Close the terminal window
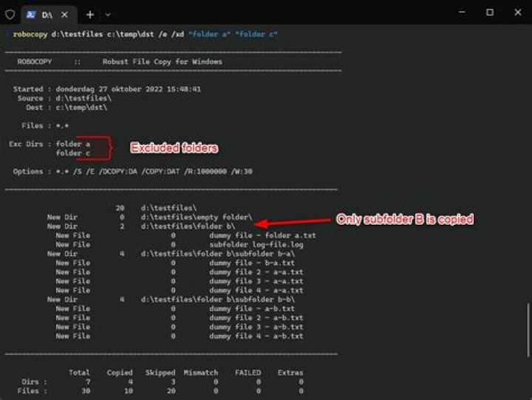532x400 pixels. (x=518, y=13)
